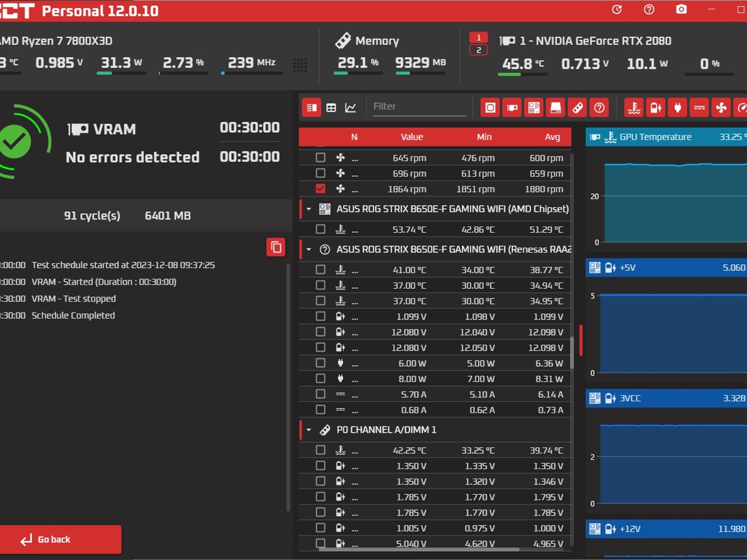
Task: Click the screenshot camera icon
Action: pos(681,10)
